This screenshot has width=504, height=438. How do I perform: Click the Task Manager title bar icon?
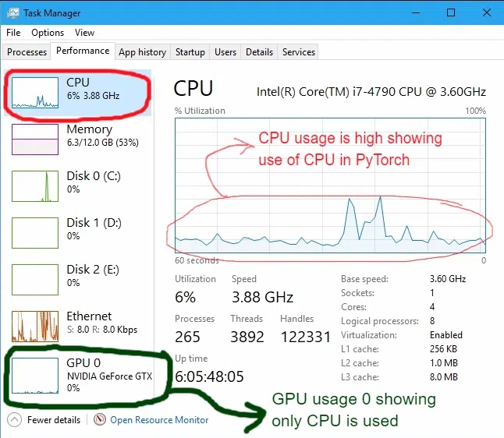[x=12, y=12]
